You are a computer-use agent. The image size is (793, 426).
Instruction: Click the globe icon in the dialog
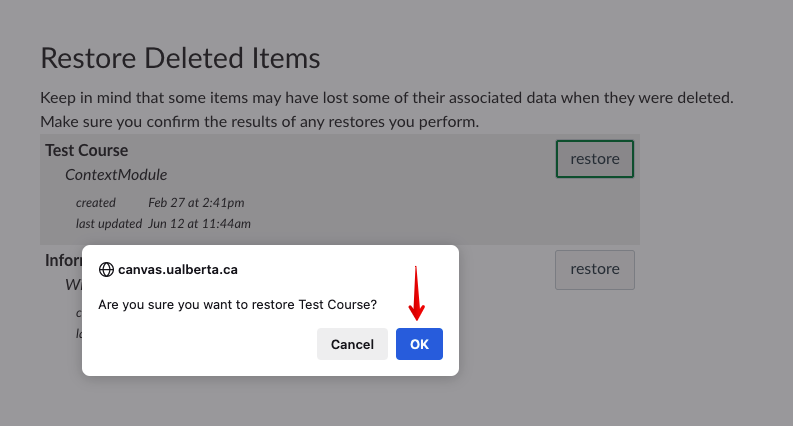point(106,269)
